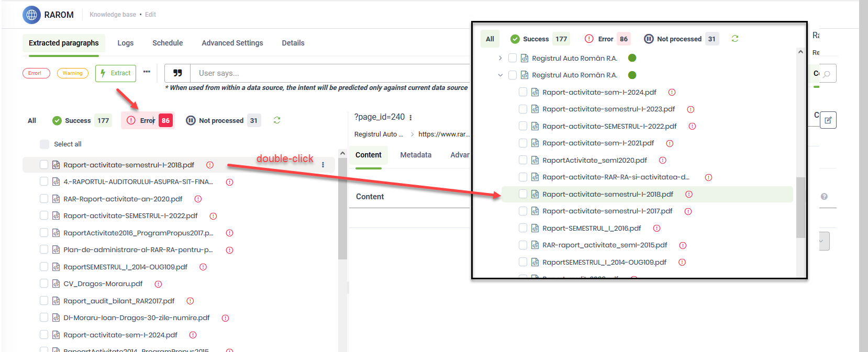Tick the Dl-Moraru-Ioan-Dragos-30-zile-numire.pdf checkbox
The image size is (868, 352).
click(44, 317)
